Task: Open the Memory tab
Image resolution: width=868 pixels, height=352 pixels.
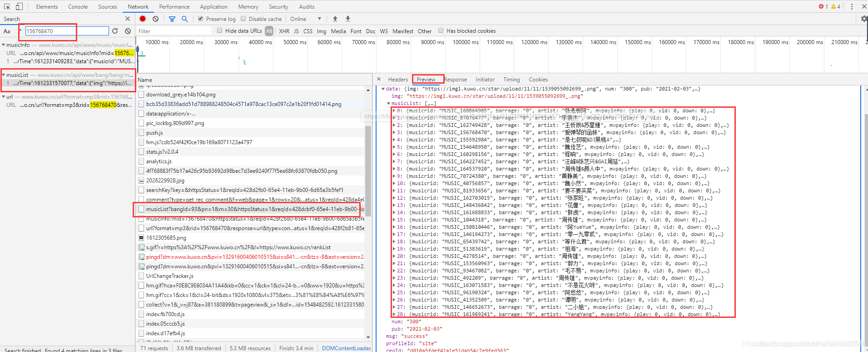Action: pos(248,7)
